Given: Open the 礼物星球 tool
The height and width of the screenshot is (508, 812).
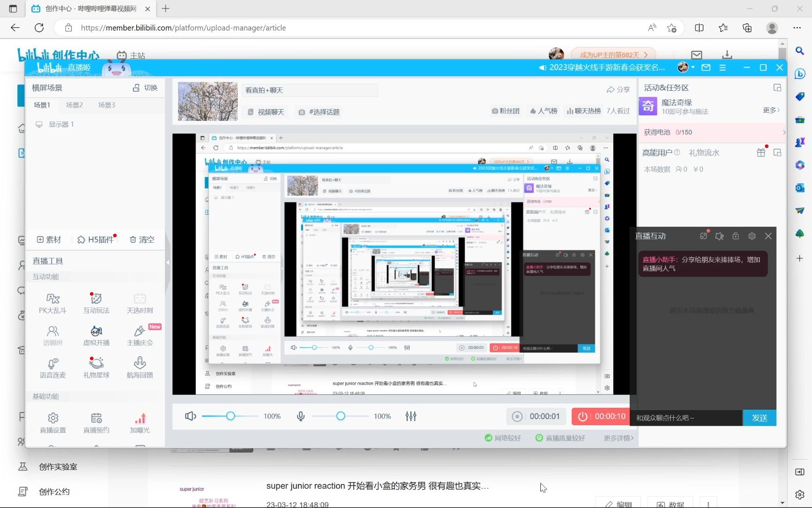Looking at the screenshot, I should point(96,368).
